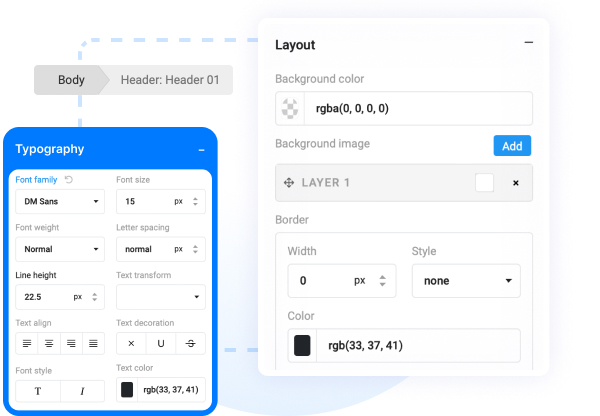Viewport: 600px width, 416px height.
Task: Remove Layer 1 with the X
Action: pos(516,183)
